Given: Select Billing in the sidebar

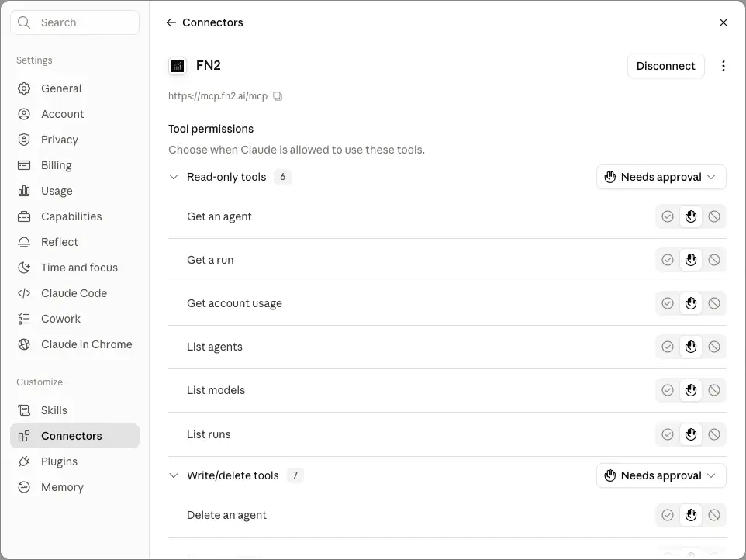Looking at the screenshot, I should (74, 165).
